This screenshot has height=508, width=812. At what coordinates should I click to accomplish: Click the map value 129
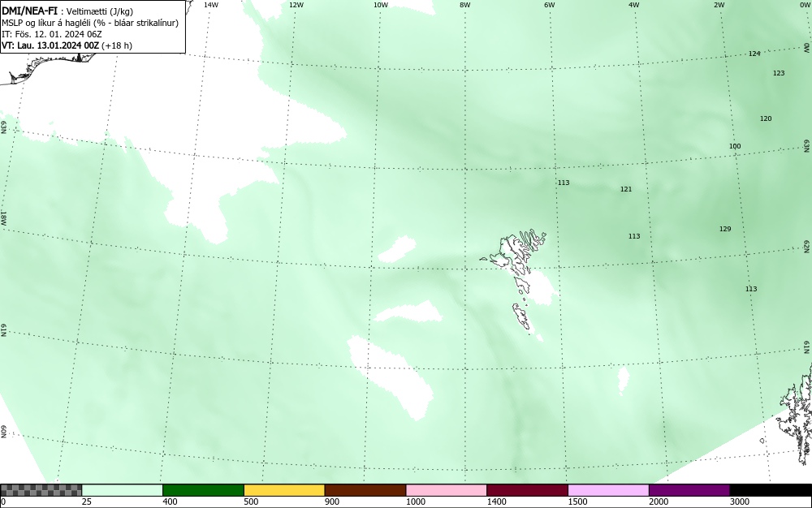725,229
